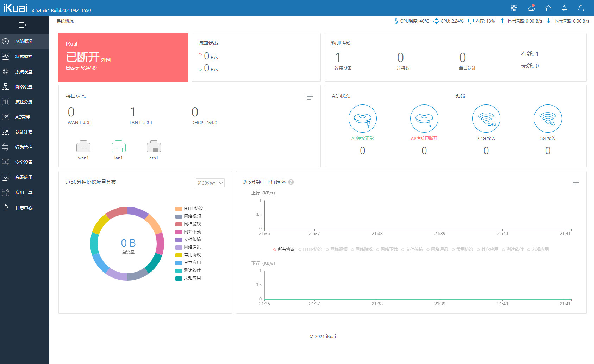Click 未知应用 color swatch in donut legend
The image size is (594, 364).
(x=179, y=278)
